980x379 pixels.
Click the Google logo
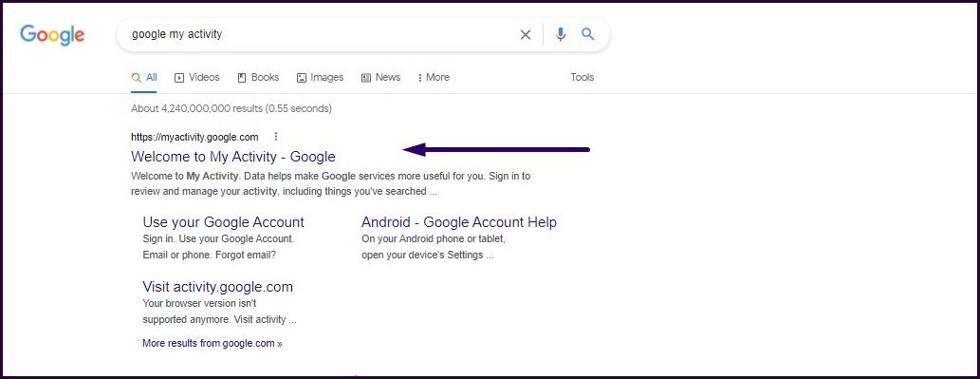(x=52, y=34)
